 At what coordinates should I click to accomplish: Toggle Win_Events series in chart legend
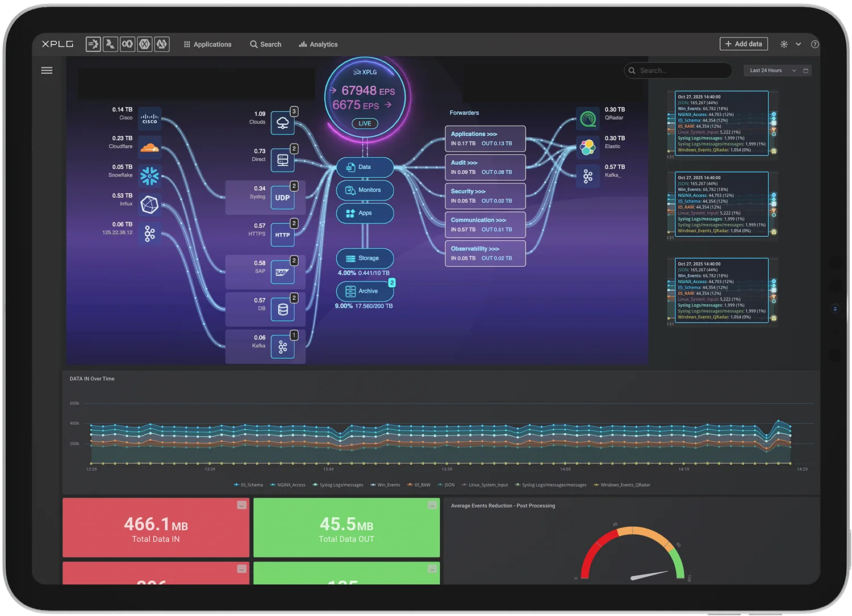point(385,485)
